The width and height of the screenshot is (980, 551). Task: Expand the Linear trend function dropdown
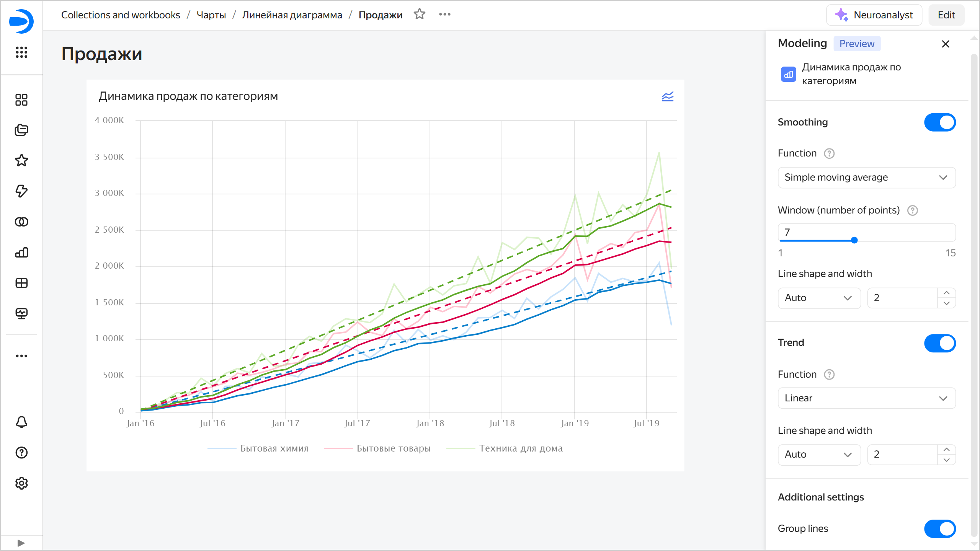(866, 398)
